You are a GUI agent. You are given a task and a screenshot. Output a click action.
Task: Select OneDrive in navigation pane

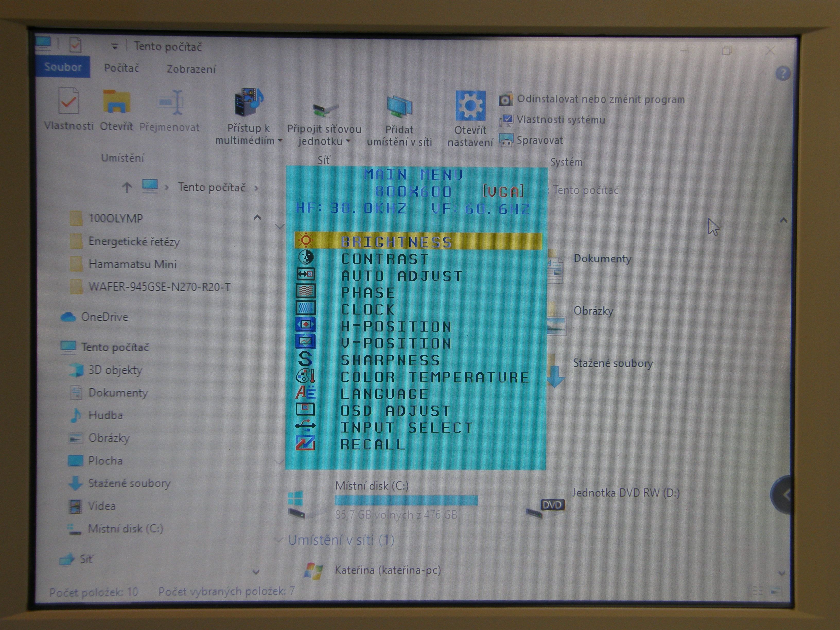pyautogui.click(x=104, y=317)
